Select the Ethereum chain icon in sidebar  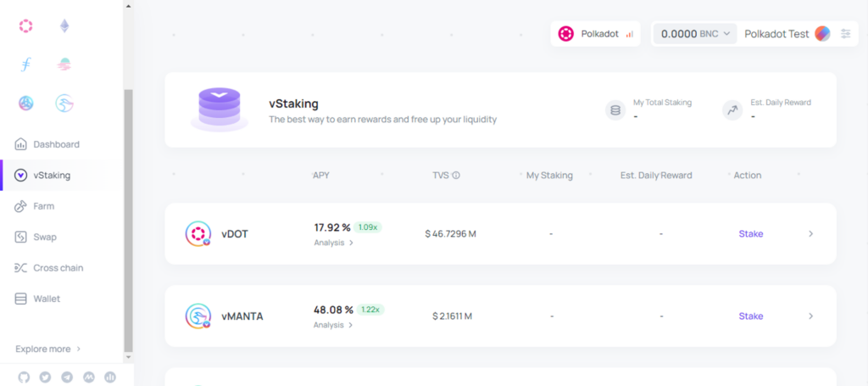(64, 26)
